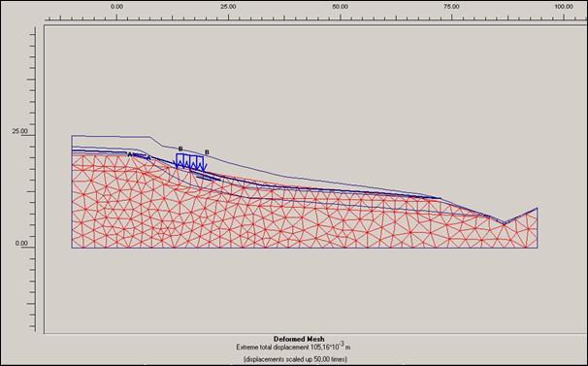Screen dimensions: 588x366
Task: Click the "Deformed Mesh" title text
Action: [299, 339]
